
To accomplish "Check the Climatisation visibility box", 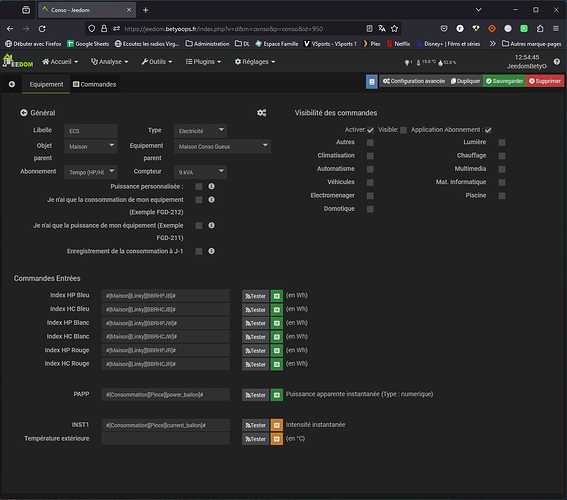I will coord(370,156).
